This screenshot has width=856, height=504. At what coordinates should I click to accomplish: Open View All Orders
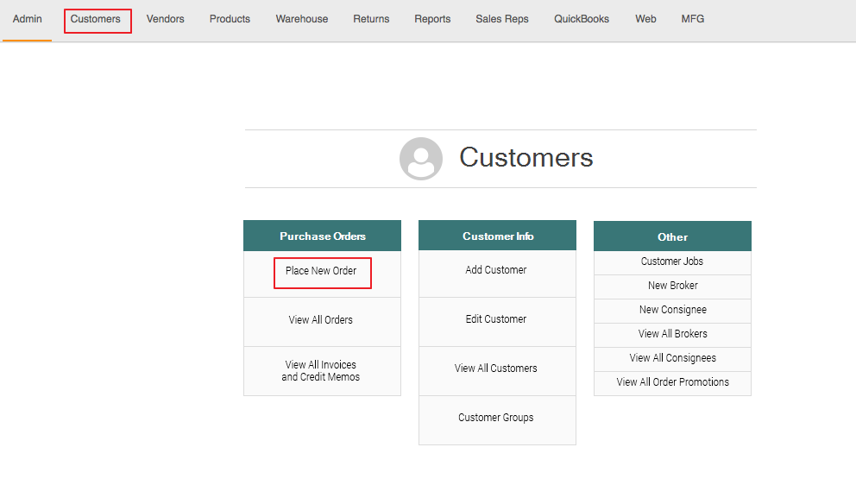click(321, 320)
